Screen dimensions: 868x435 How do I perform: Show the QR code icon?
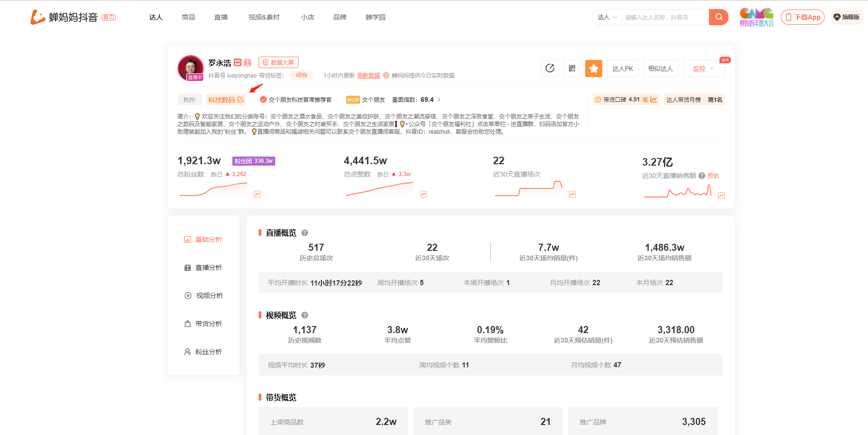(x=572, y=69)
